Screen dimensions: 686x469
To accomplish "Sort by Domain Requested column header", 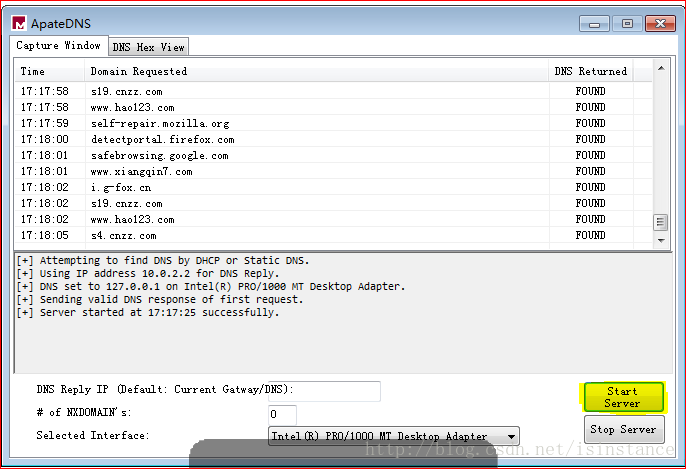I will tap(316, 71).
